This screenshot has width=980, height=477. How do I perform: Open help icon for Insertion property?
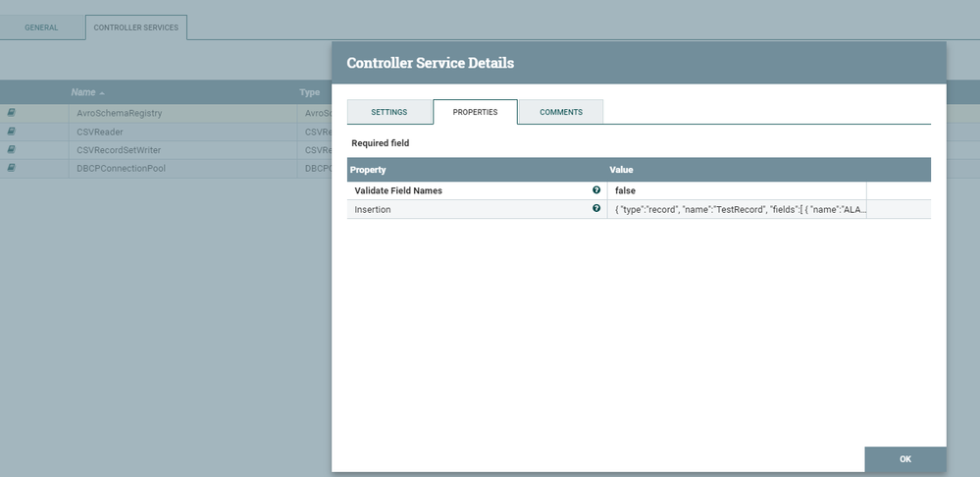point(596,209)
